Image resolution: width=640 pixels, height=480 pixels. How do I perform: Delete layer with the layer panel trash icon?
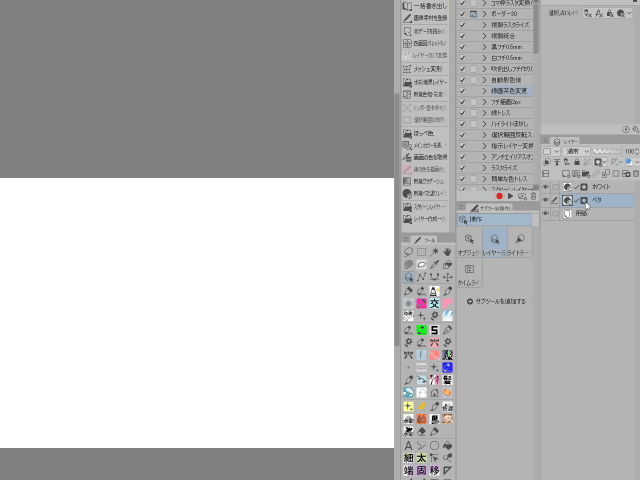636,174
